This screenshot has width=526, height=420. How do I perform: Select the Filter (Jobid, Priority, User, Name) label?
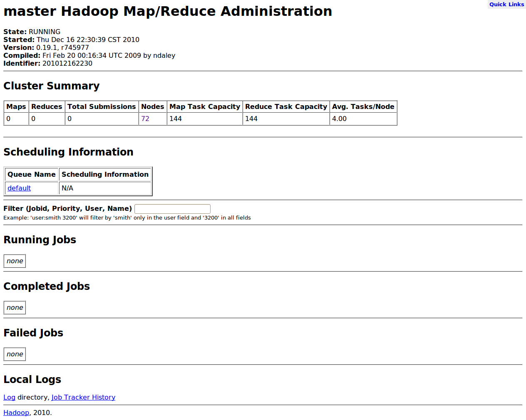[x=68, y=208]
